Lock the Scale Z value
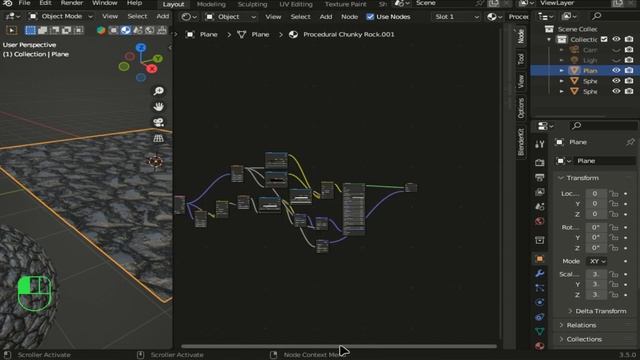640x360 pixels. [x=613, y=294]
